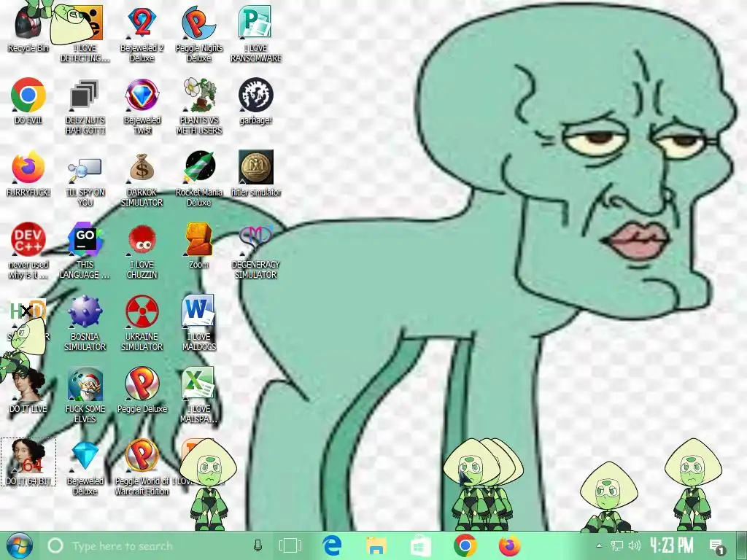This screenshot has width=747, height=560.
Task: Select the PLANTS VS METH USERS icon
Action: coord(198,106)
